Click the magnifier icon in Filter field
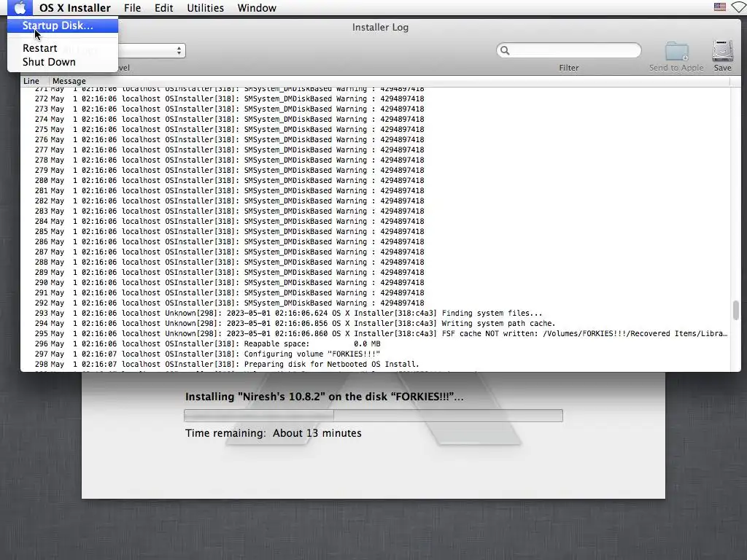This screenshot has width=747, height=560. click(x=505, y=50)
